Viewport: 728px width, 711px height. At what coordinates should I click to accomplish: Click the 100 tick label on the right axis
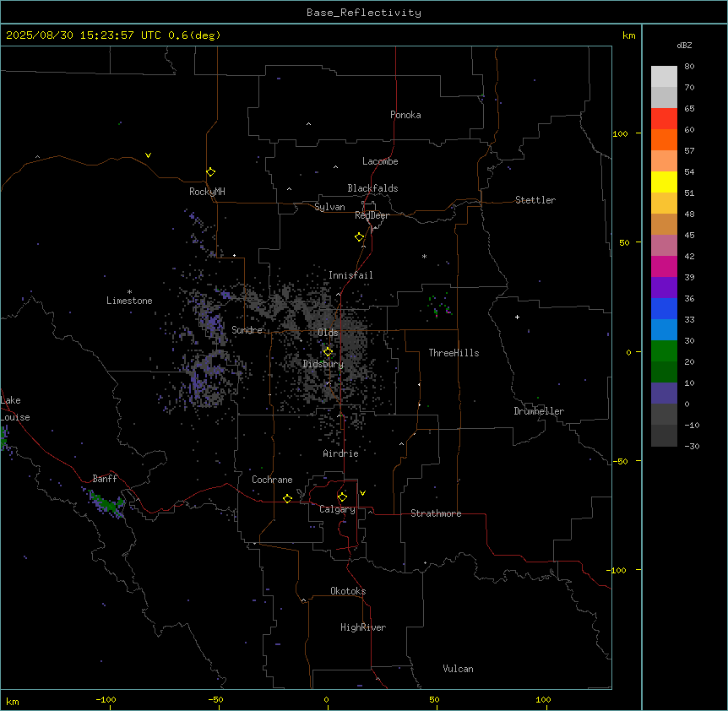[620, 133]
